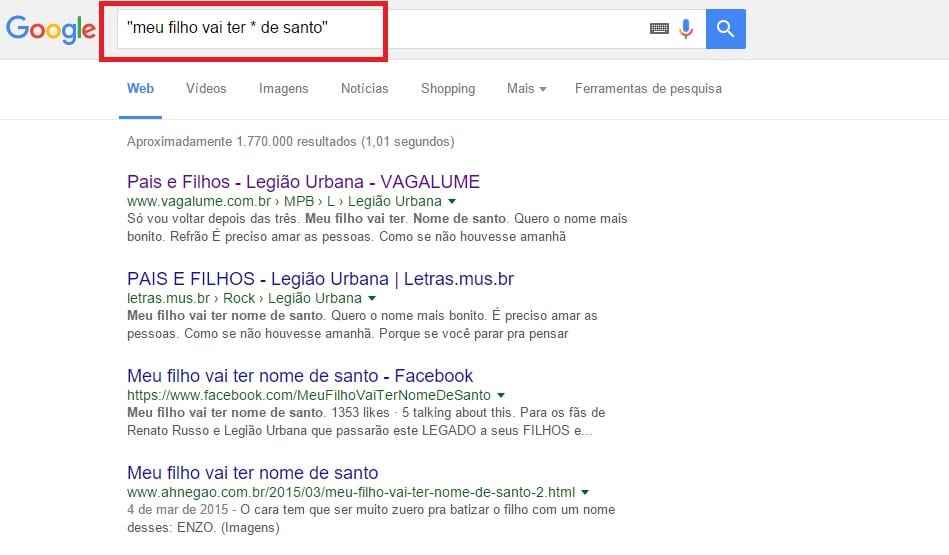Open the Notícias tab
Viewport: 949px width, 555px height.
(x=364, y=88)
